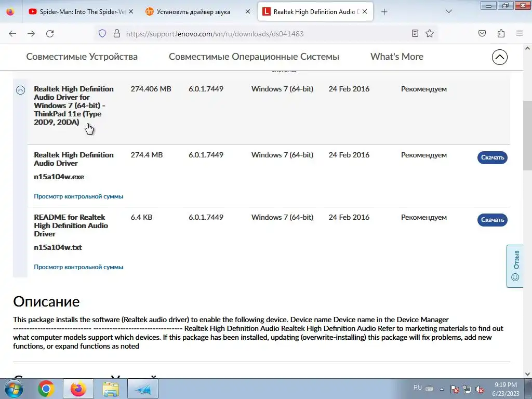Close the Realtek High Definition Audio tab
Screen dimensions: 532x399
click(x=365, y=11)
